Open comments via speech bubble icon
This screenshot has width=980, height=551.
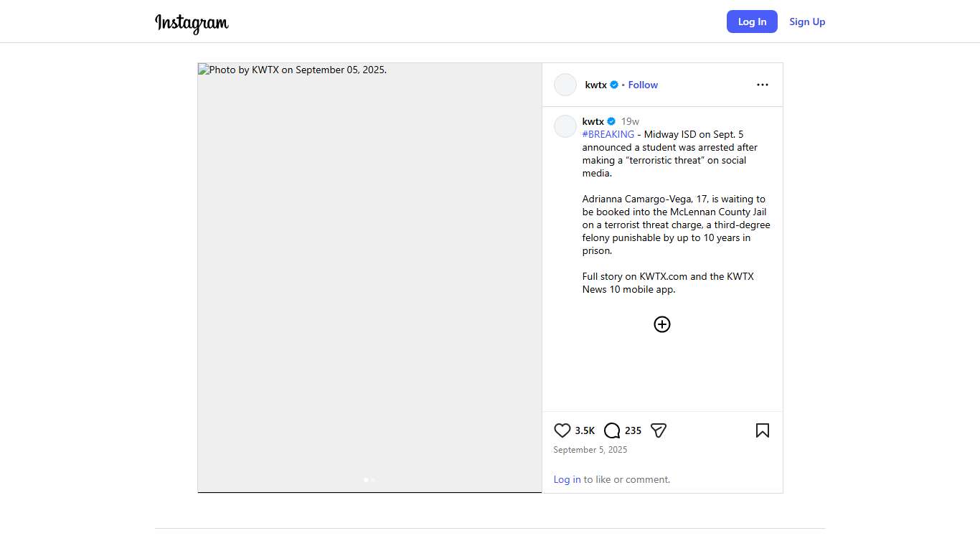612,430
